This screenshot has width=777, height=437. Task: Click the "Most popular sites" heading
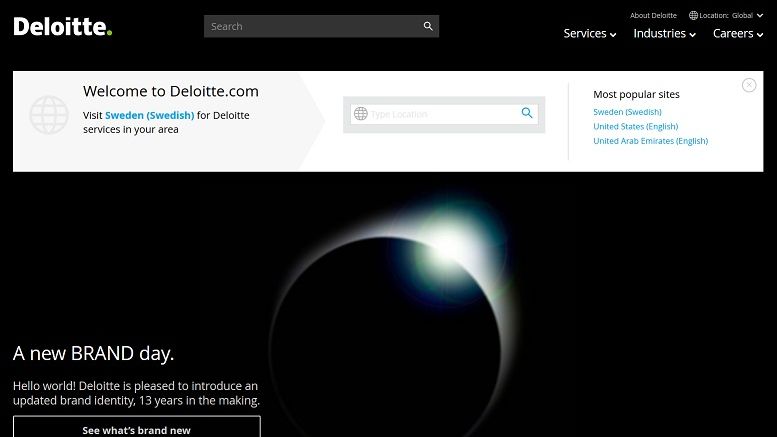636,94
